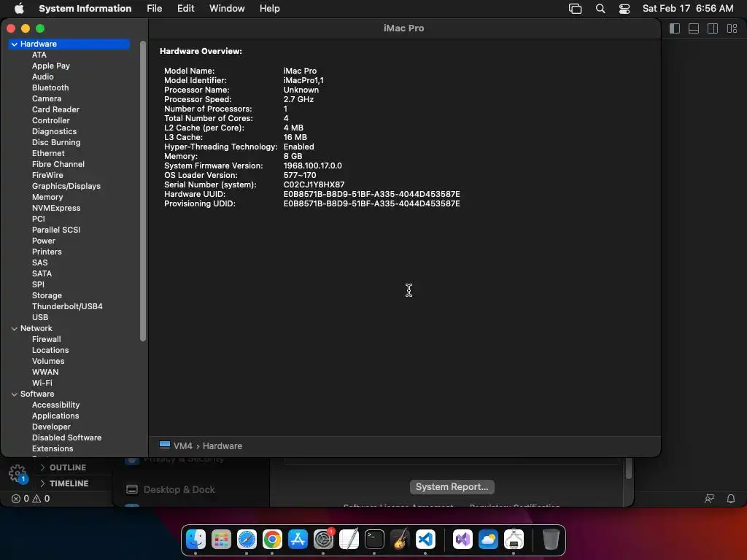This screenshot has width=747, height=560.
Task: Open the Edit menu
Action: pos(185,9)
